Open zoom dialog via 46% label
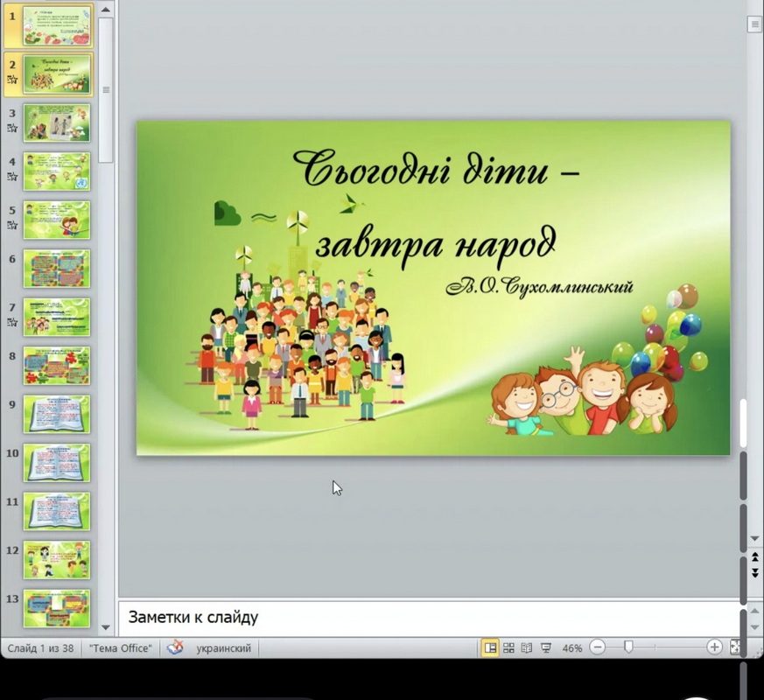Screen dimensions: 764x700 (572, 648)
